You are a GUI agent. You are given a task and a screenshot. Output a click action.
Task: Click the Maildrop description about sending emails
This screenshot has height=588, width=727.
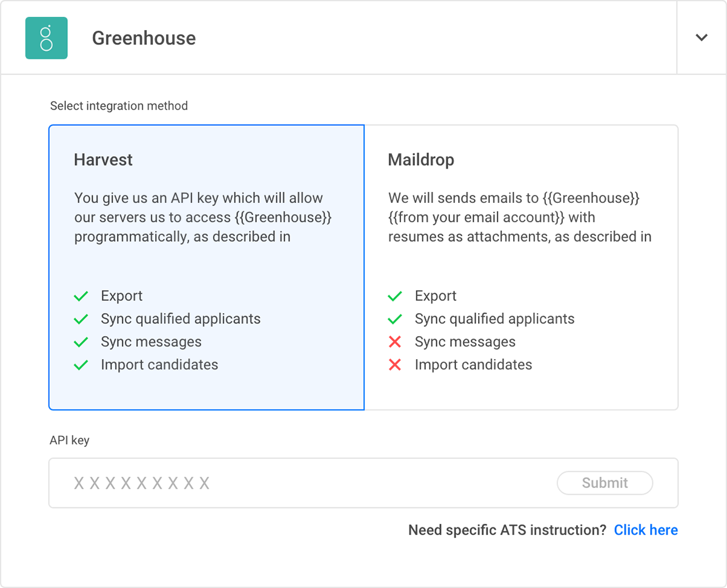click(520, 217)
